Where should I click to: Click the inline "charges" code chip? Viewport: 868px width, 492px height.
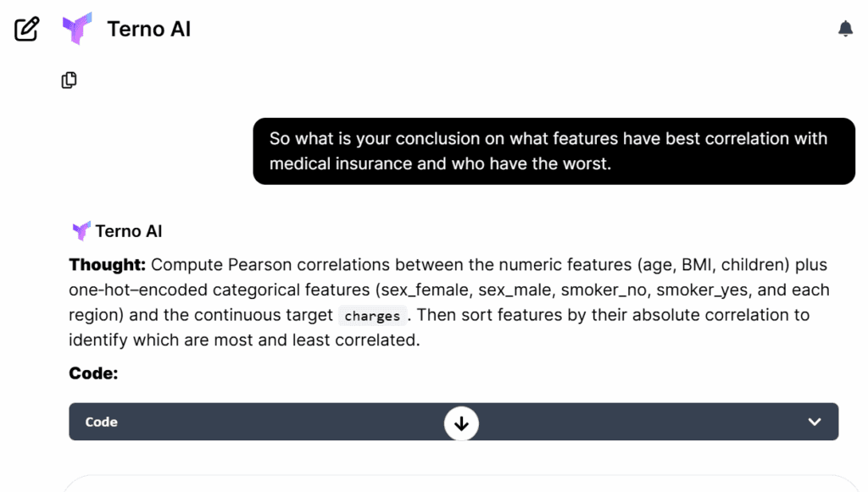[x=372, y=316]
